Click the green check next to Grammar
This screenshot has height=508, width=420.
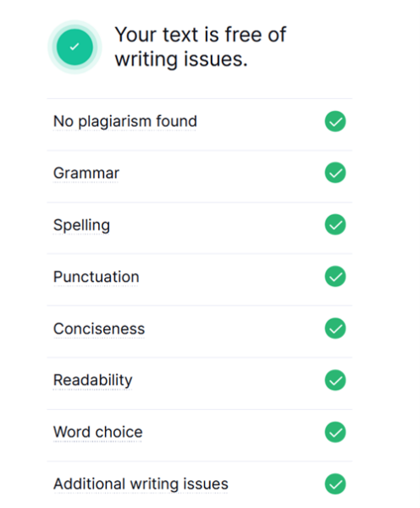coord(335,173)
